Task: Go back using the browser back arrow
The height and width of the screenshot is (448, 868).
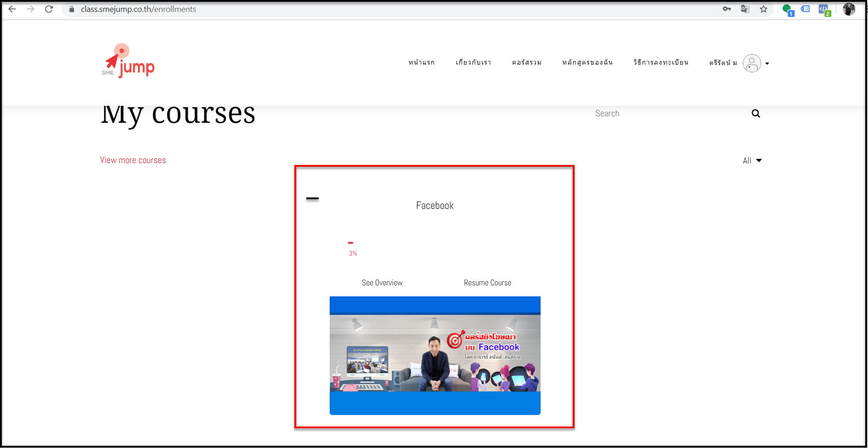Action: coord(12,9)
